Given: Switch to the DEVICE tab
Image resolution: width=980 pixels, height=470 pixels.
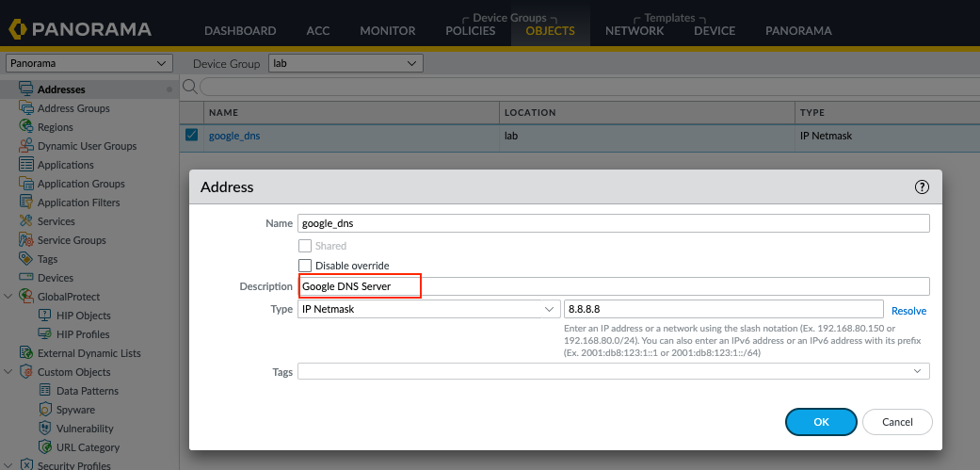Looking at the screenshot, I should 715,31.
